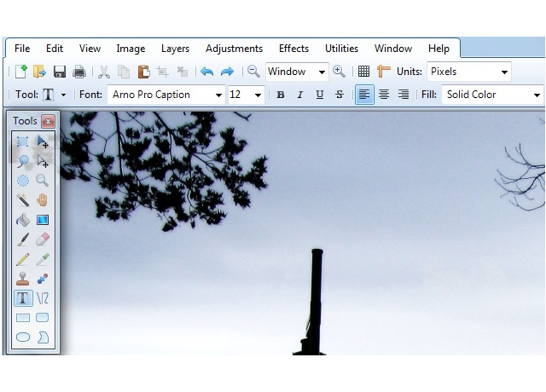546x392 pixels.
Task: Open the Font dropdown showing Arno Pro Caption
Action: (x=166, y=95)
